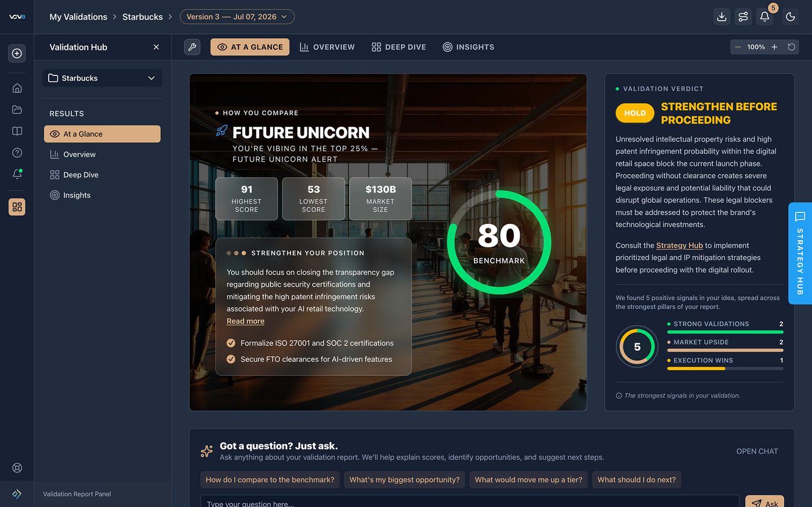This screenshot has height=507, width=812.
Task: Click the 91 Highest Score card
Action: tap(246, 199)
